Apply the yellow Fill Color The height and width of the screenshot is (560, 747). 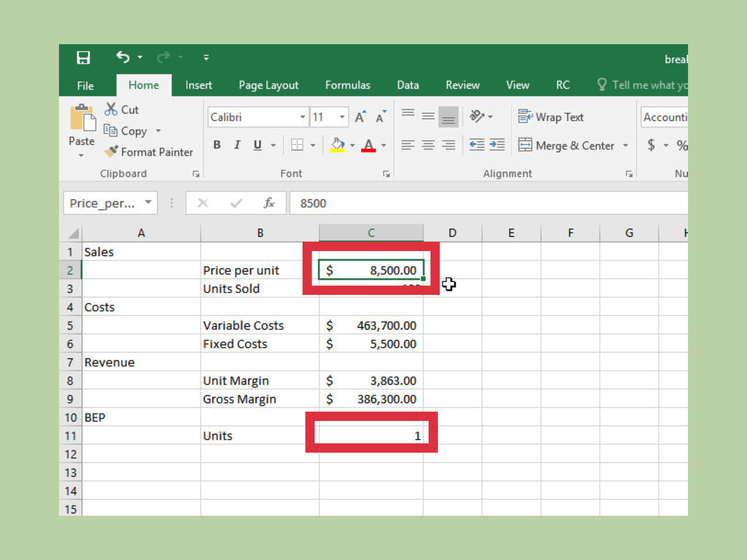coord(337,146)
